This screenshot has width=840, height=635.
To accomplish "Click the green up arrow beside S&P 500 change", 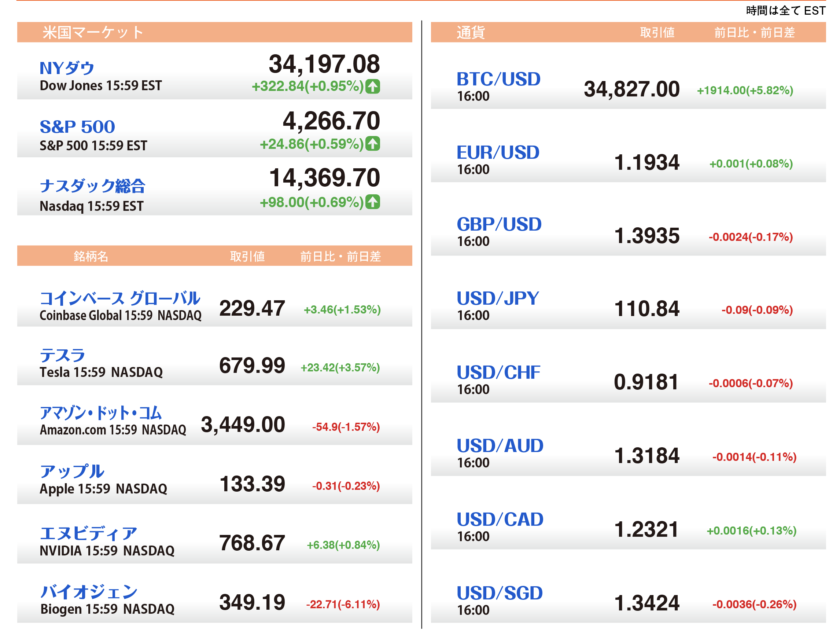I will 372,144.
